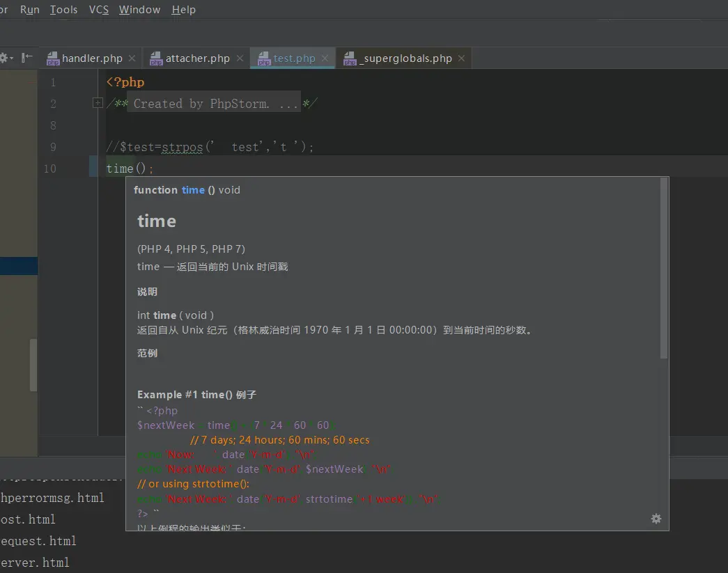The width and height of the screenshot is (728, 573).
Task: Click the time function link in popup header
Action: pyautogui.click(x=193, y=190)
